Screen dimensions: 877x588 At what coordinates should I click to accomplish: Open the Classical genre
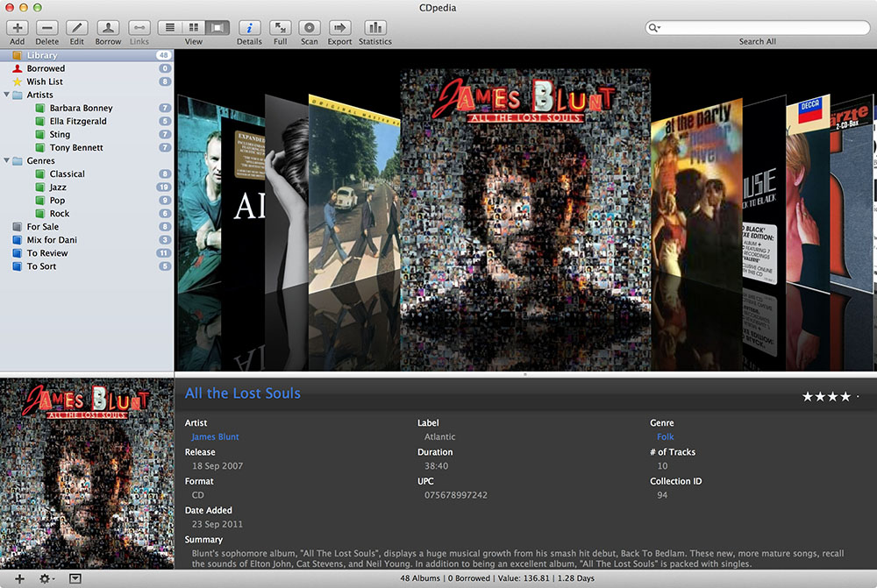(x=87, y=174)
